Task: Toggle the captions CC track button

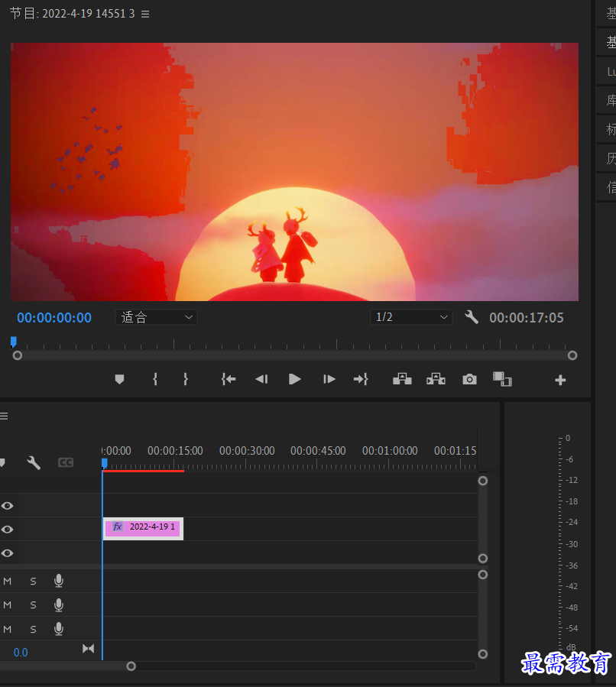Action: (66, 462)
